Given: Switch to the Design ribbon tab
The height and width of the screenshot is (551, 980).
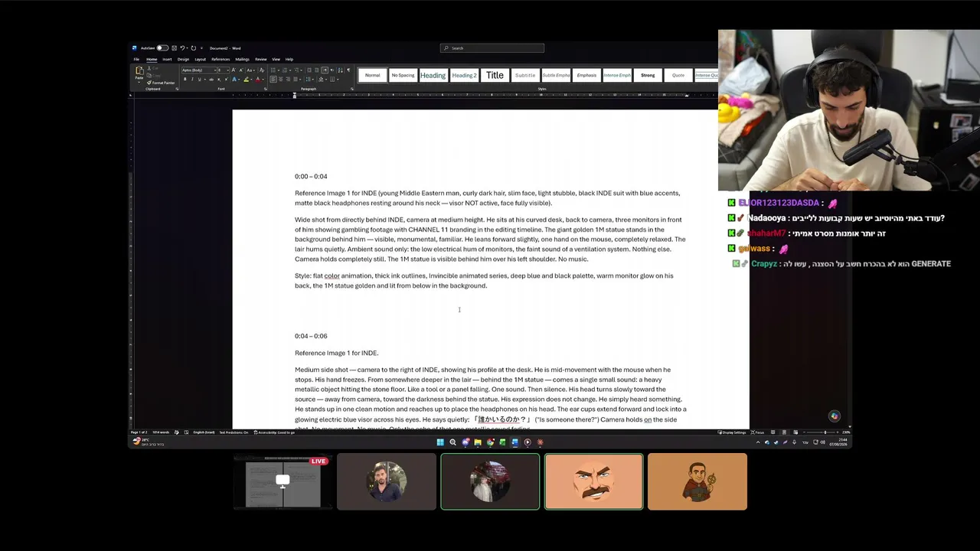Looking at the screenshot, I should coord(183,59).
